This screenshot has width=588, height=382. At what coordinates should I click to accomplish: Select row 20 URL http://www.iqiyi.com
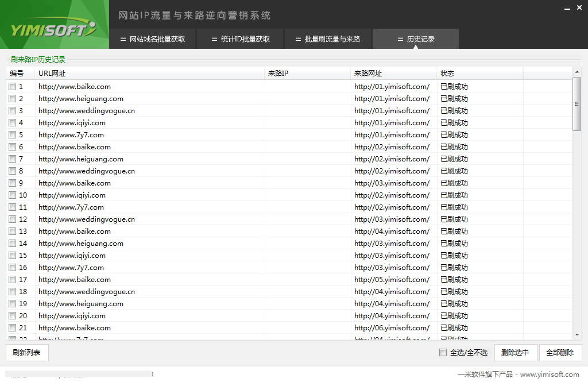[72, 315]
